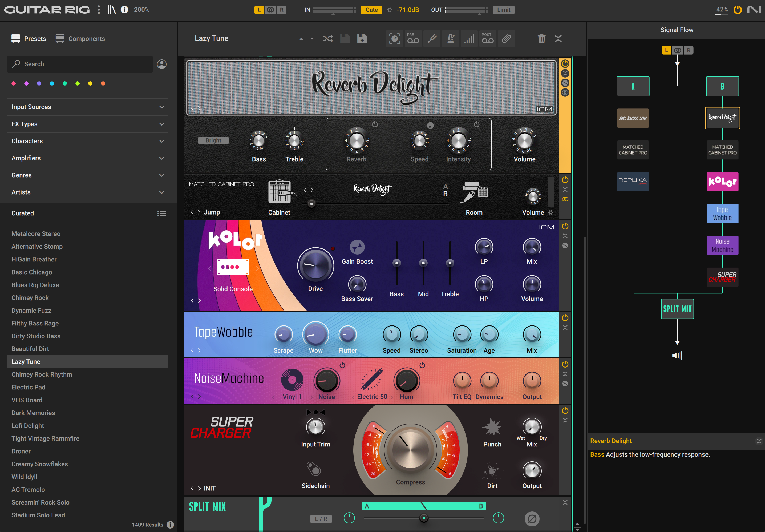Click the Search presets field
The height and width of the screenshot is (532, 765).
coord(80,64)
